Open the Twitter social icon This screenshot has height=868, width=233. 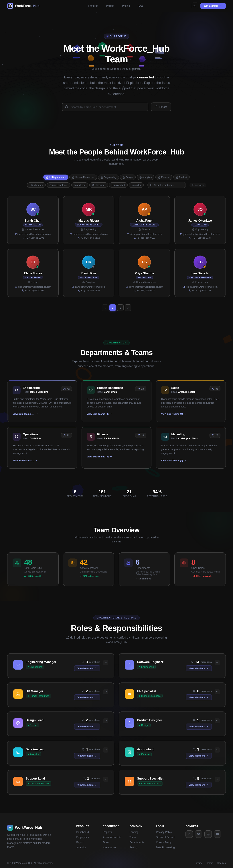pos(199,834)
